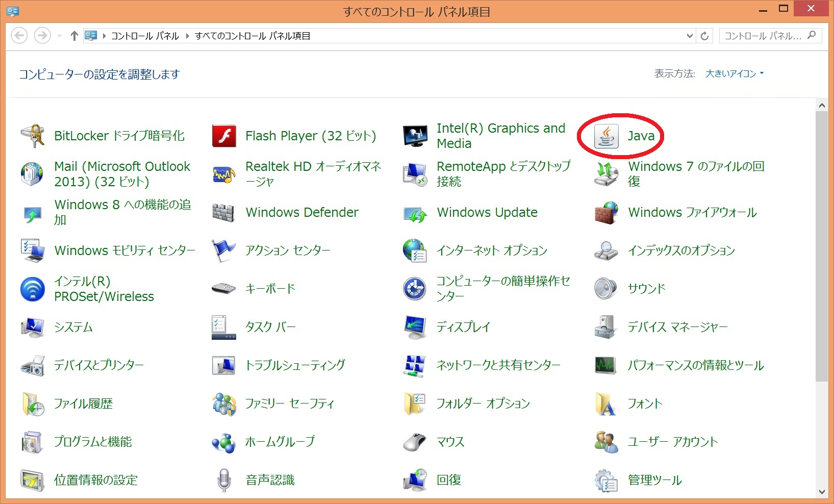Expand the address bar history dropdown arrow
Viewport: 834px width, 504px height.
[x=690, y=36]
